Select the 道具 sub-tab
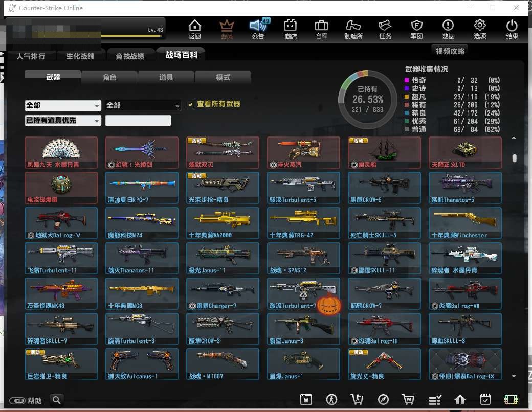532x412 pixels. click(x=166, y=77)
